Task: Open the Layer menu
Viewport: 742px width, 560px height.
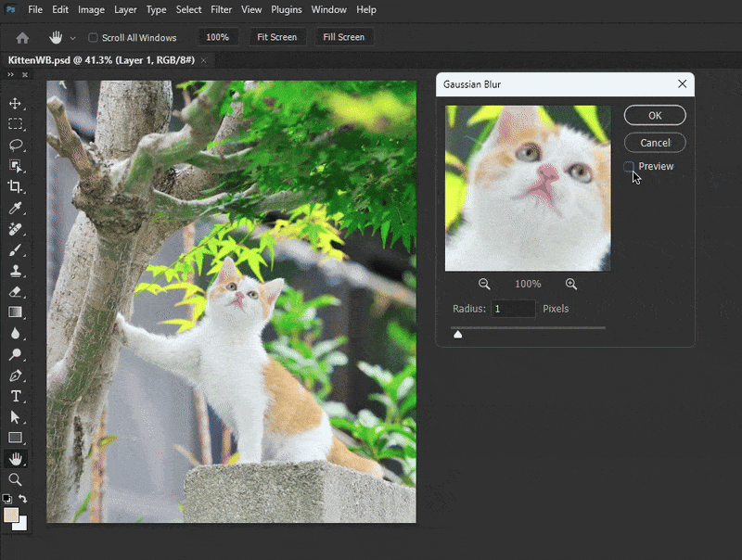Action: [x=124, y=9]
